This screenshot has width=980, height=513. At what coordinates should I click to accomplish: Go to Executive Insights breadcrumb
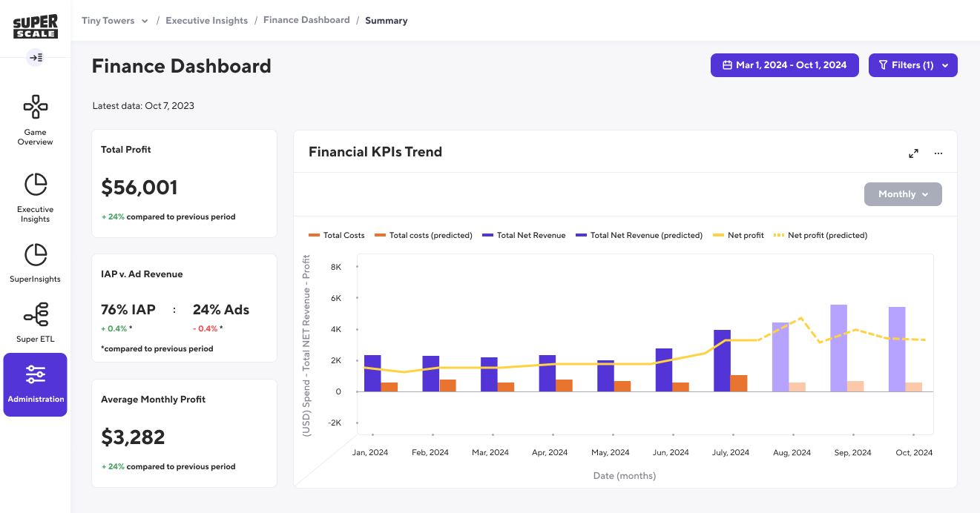[x=206, y=21]
